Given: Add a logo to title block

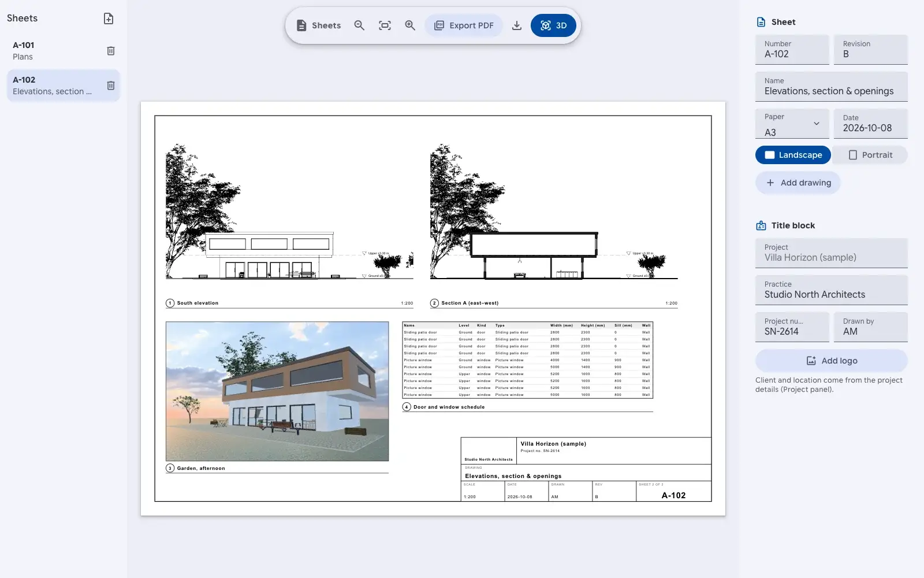Looking at the screenshot, I should (x=832, y=361).
